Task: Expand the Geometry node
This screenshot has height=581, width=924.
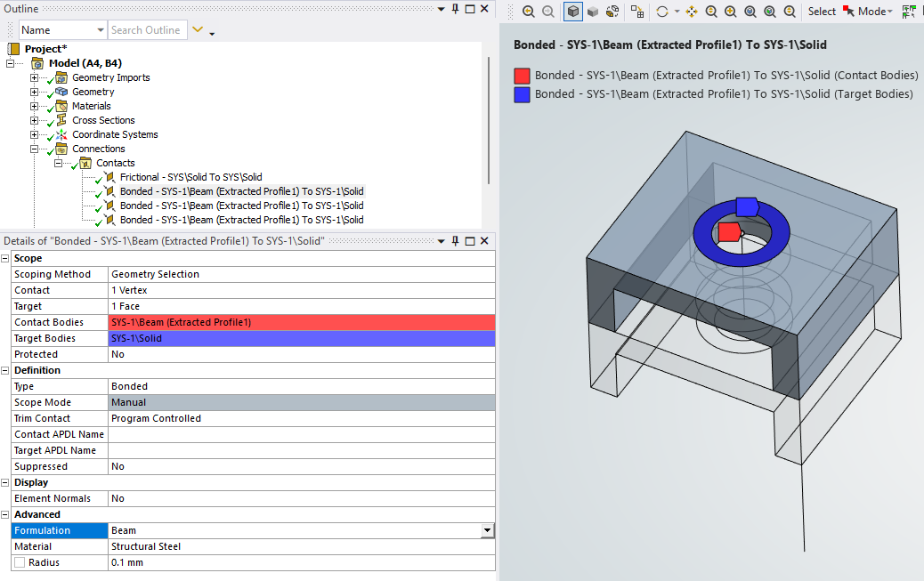Action: (34, 92)
